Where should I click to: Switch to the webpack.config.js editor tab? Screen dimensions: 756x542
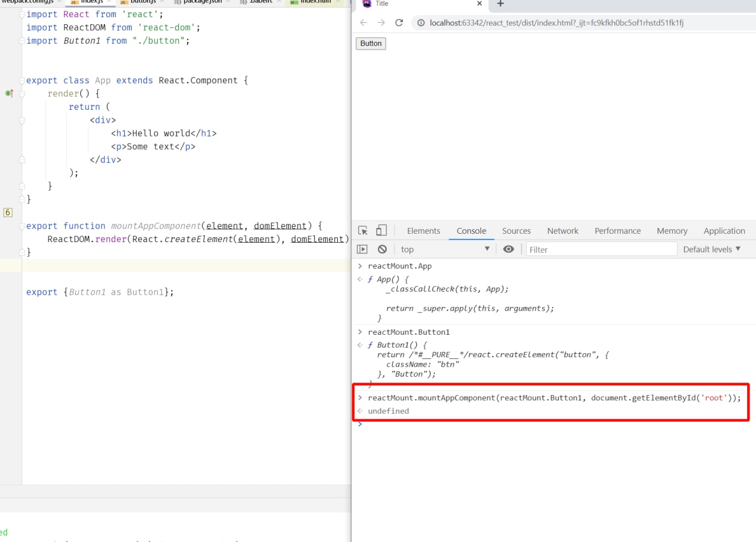click(30, 2)
